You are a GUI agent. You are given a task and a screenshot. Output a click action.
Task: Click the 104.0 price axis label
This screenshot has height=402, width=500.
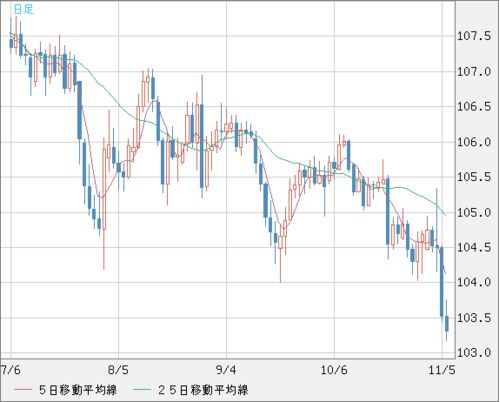474,282
